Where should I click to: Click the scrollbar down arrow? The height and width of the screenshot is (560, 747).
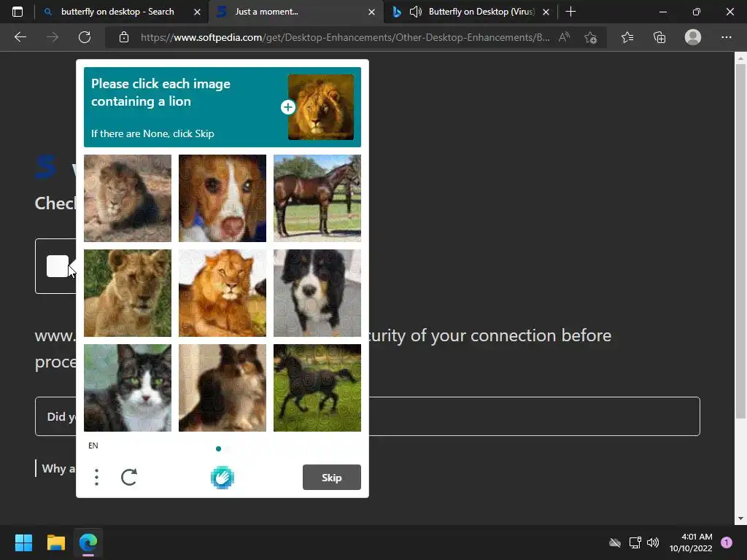pos(740,518)
